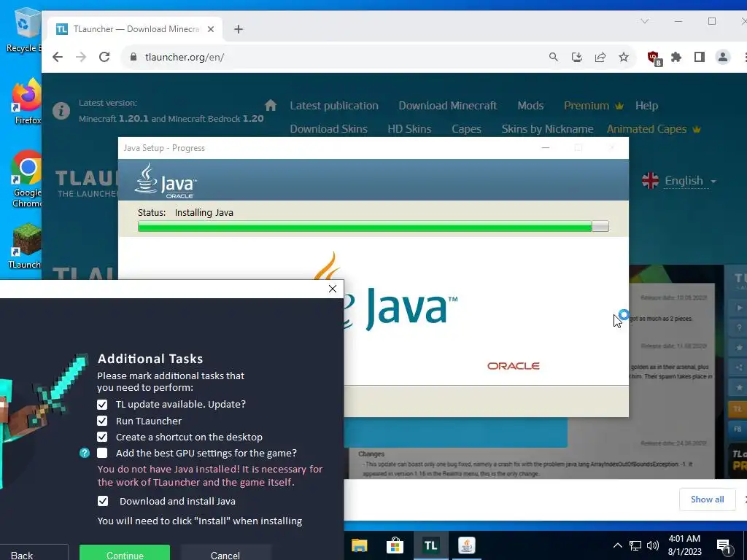
Task: Uncheck 'Create a shortcut on the desktop'
Action: 102,437
